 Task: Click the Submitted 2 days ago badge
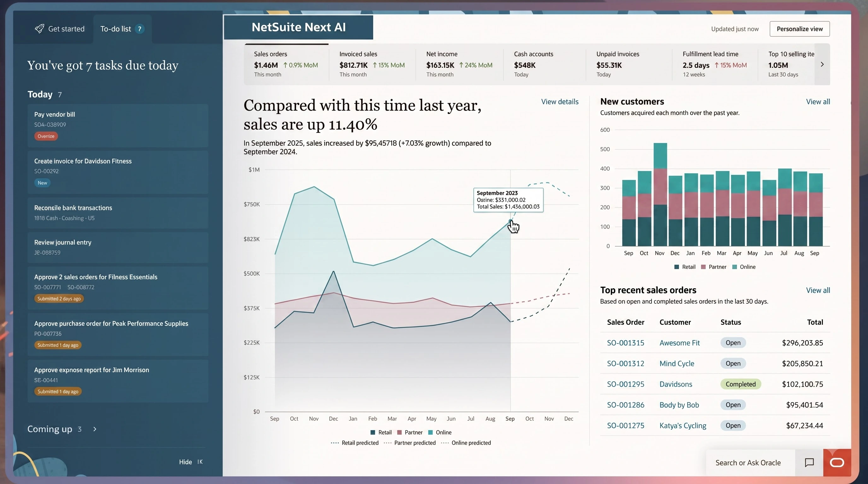(59, 298)
